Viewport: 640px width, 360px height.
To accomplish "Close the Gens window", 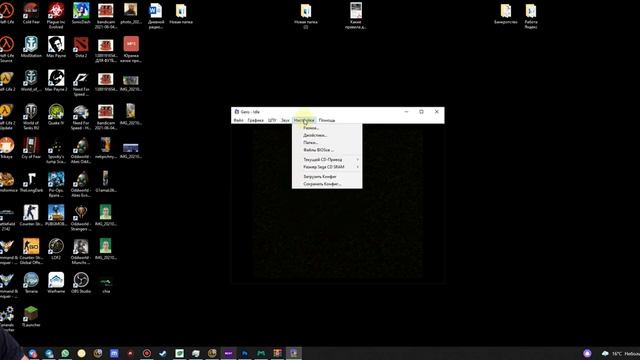I will pos(436,111).
